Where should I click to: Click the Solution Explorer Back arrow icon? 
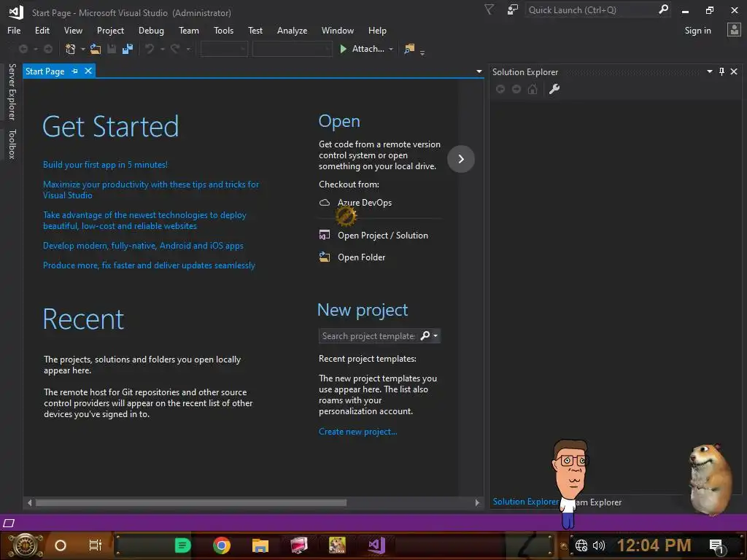500,89
